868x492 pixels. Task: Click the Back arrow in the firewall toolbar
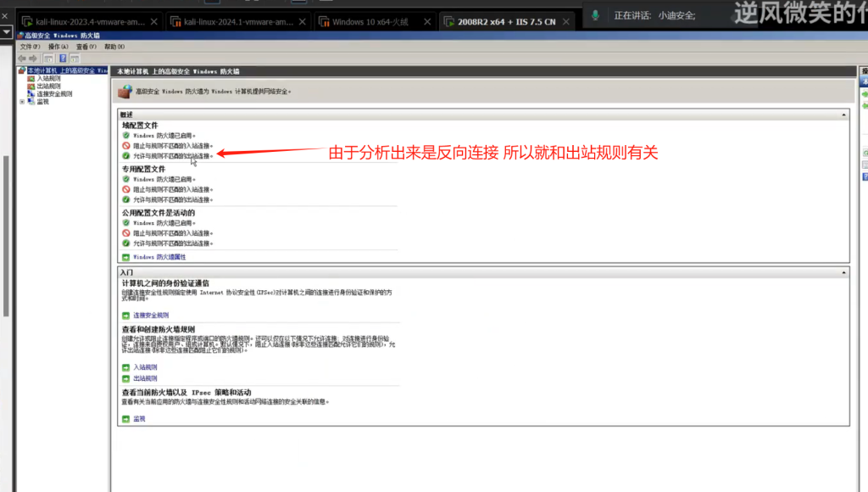point(21,59)
